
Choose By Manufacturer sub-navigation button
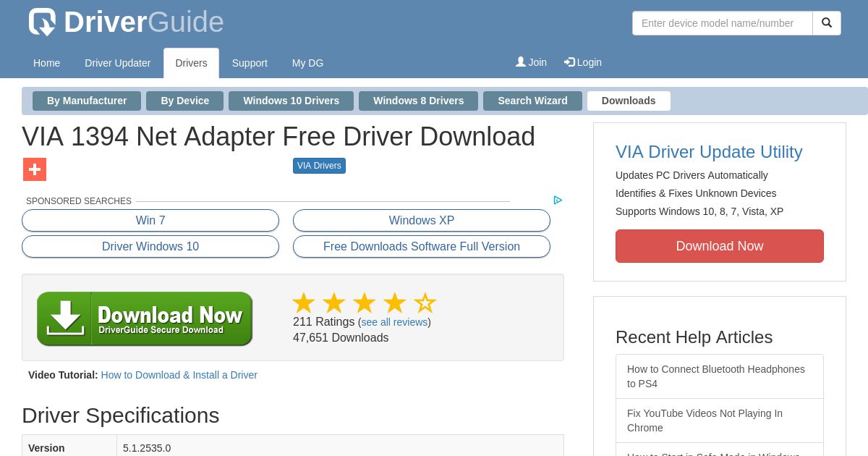87,101
